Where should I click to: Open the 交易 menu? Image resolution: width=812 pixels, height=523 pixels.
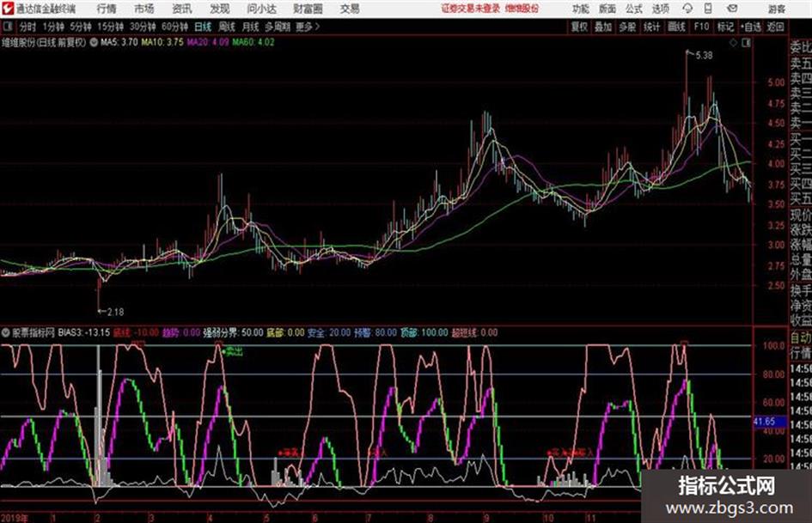pos(350,9)
